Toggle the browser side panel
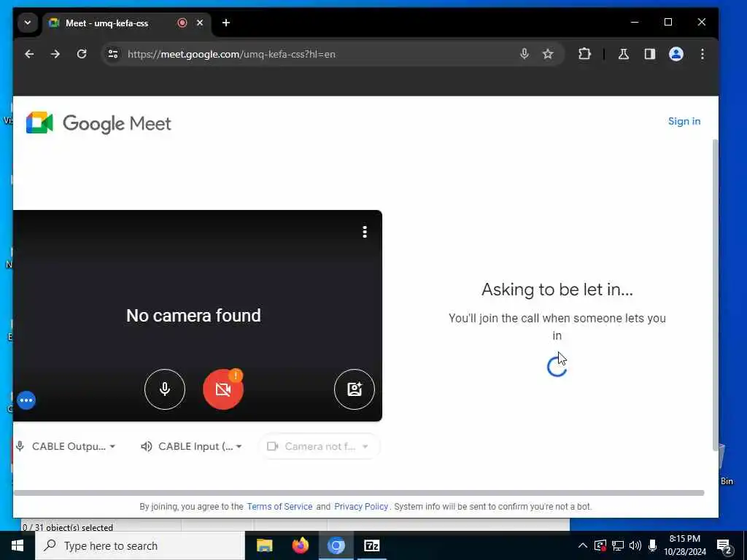The image size is (747, 560). pyautogui.click(x=650, y=54)
